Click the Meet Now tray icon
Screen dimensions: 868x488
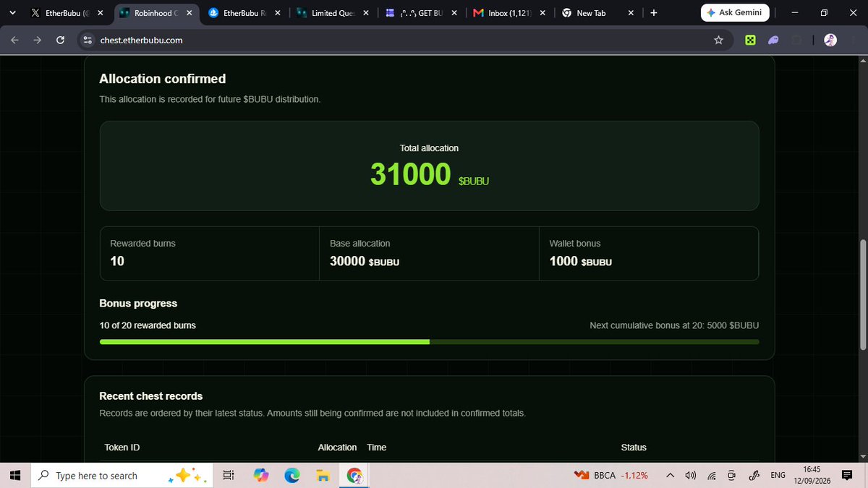tap(732, 475)
